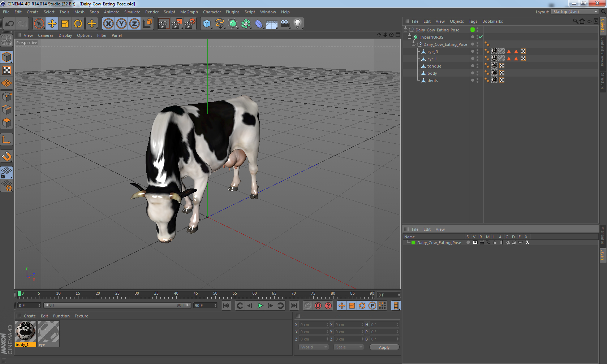Click the green layer color swatch on top object
This screenshot has width=607, height=364.
tap(473, 30)
